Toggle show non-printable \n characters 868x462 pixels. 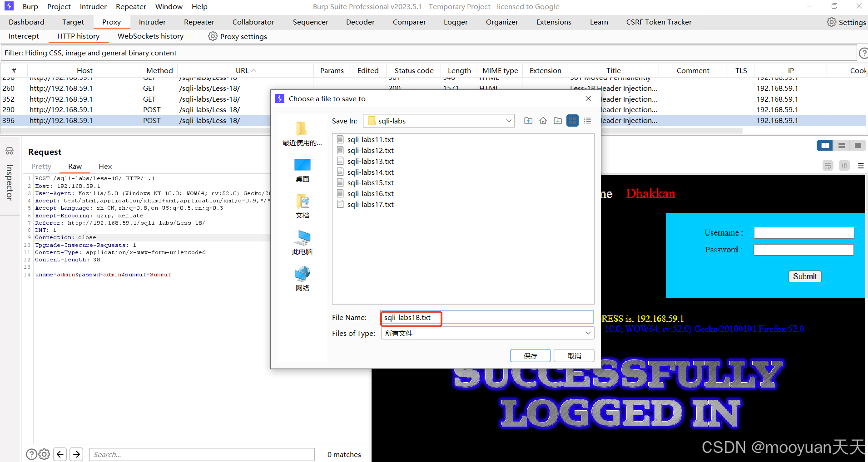(844, 166)
